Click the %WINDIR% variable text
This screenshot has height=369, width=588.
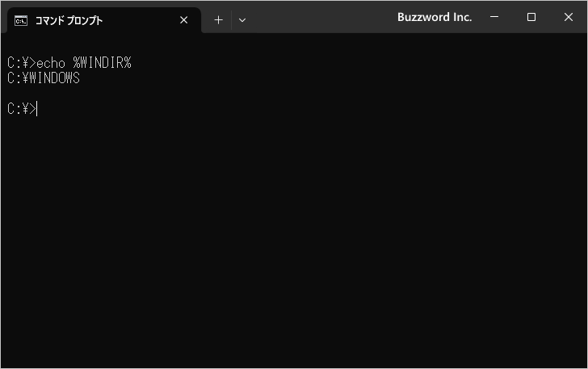click(x=103, y=63)
